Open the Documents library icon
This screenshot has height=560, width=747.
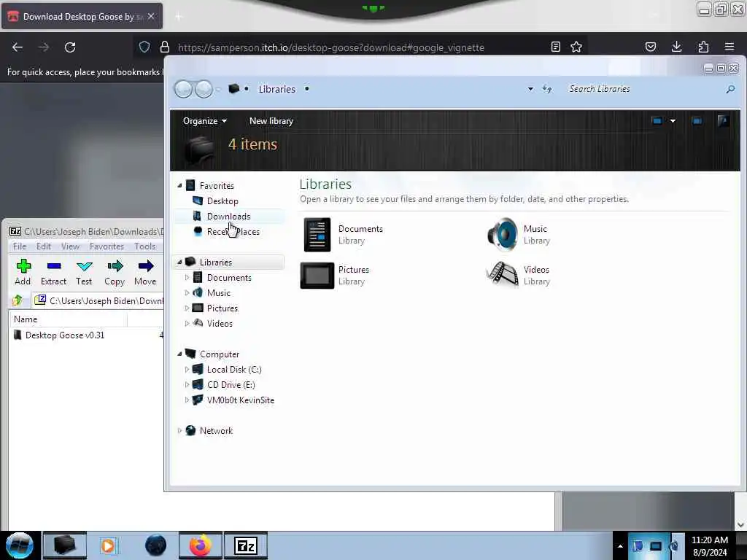(x=317, y=234)
